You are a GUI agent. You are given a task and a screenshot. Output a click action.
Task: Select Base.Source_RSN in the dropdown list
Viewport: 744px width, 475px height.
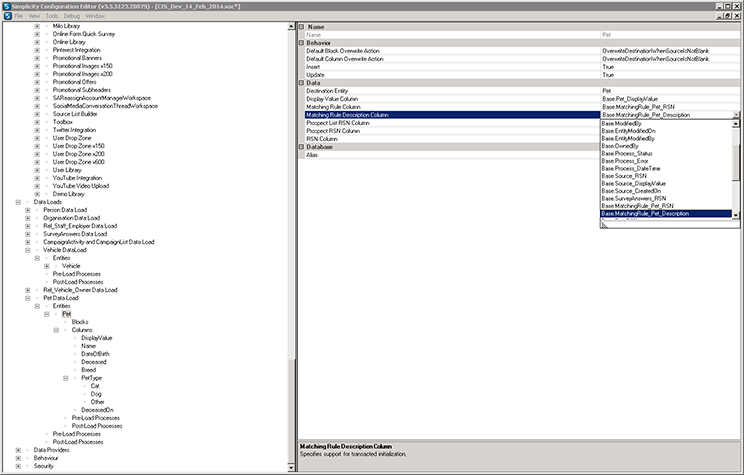click(624, 176)
